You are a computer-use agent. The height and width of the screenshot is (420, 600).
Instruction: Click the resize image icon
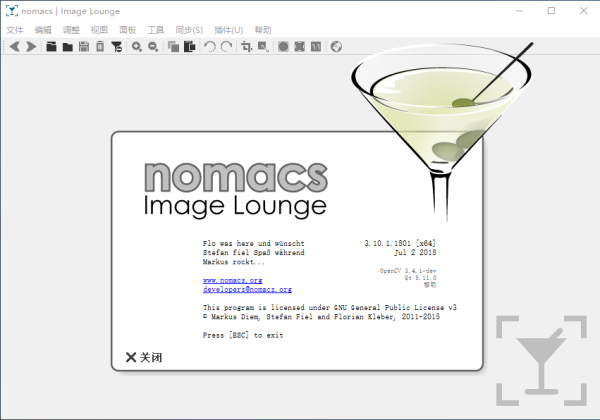tap(263, 47)
